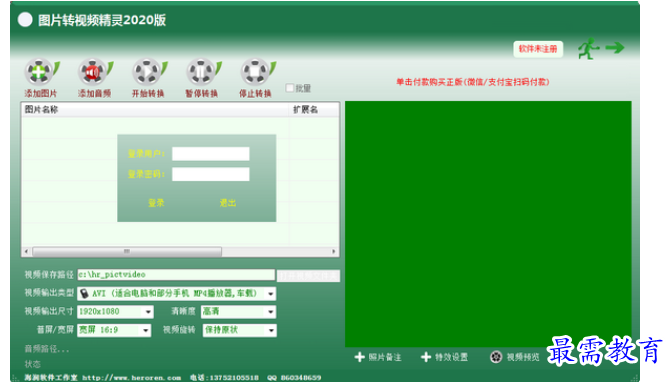
Task: Click the image list's horizontal scrollbar thumb
Action: point(127,252)
